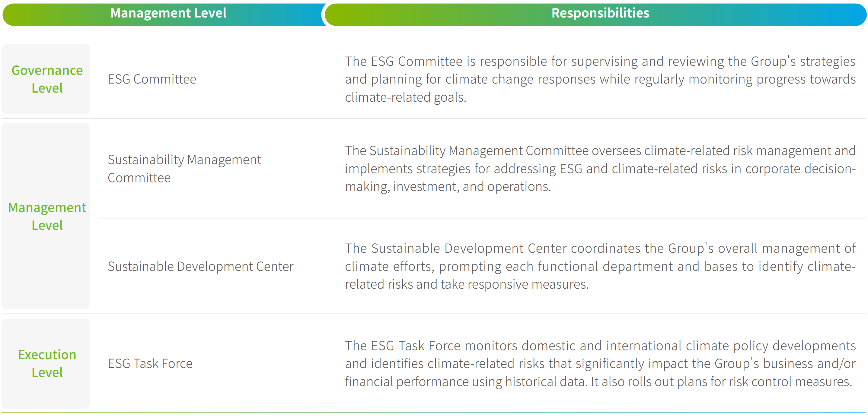Click the ESG Committee responsibilities paragraph
Image resolution: width=868 pixels, height=418 pixels.
pyautogui.click(x=600, y=79)
